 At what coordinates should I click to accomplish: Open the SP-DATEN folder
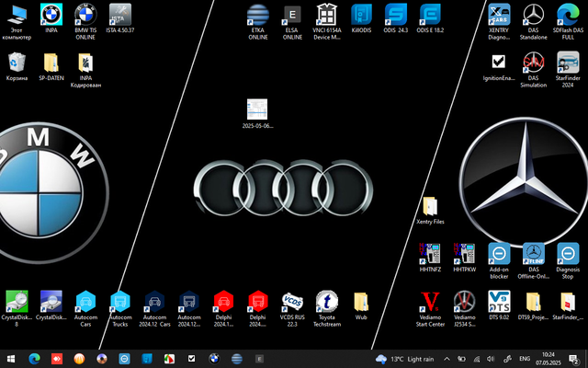point(51,67)
